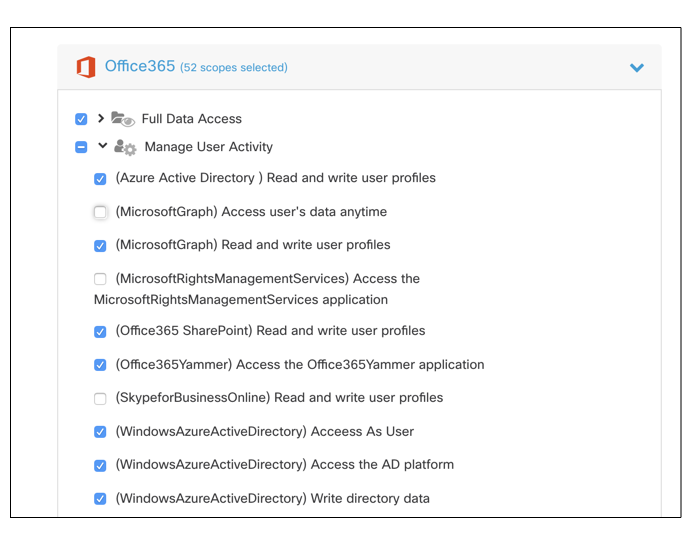Check the MicrosoftRightsManagementServices application access box
The image size is (691, 544).
tap(100, 279)
